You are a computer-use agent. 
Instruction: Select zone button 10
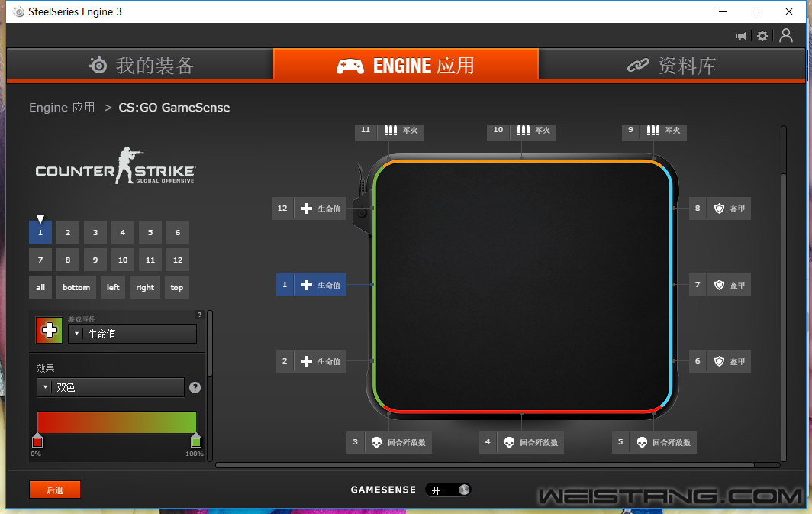click(x=123, y=260)
